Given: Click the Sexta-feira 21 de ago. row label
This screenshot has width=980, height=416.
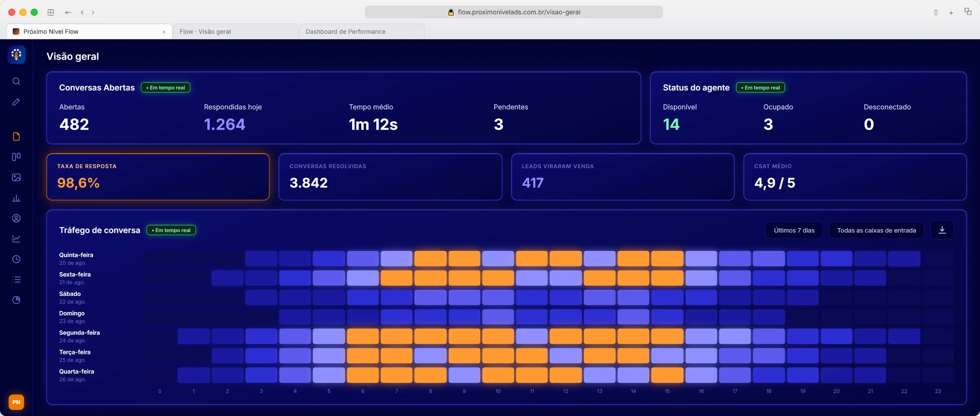Looking at the screenshot, I should tap(75, 278).
